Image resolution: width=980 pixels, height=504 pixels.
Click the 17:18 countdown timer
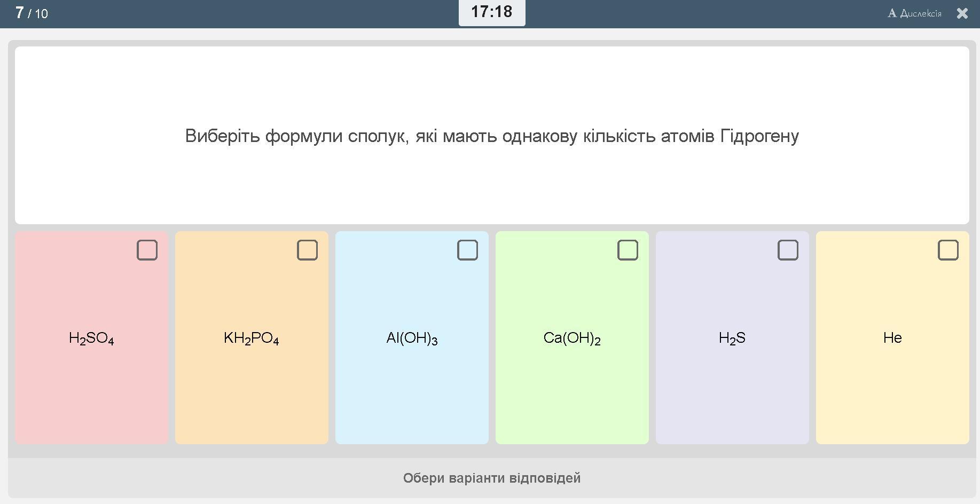tap(491, 12)
